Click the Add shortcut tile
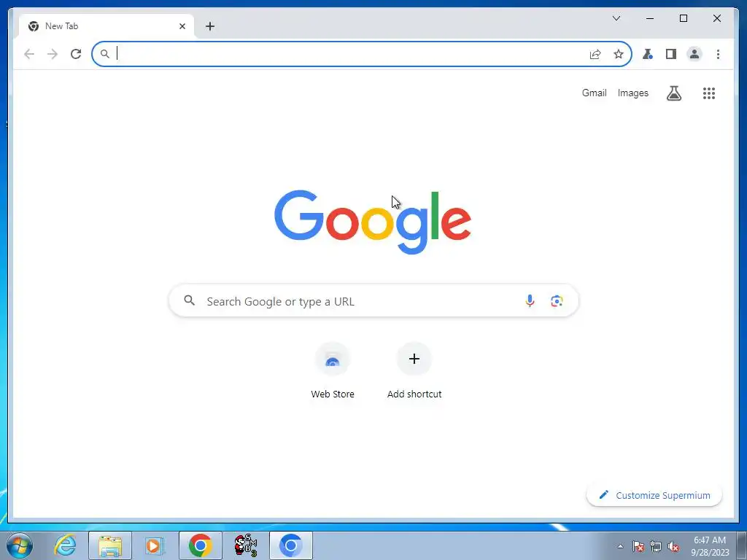Image resolution: width=747 pixels, height=560 pixels. click(414, 371)
